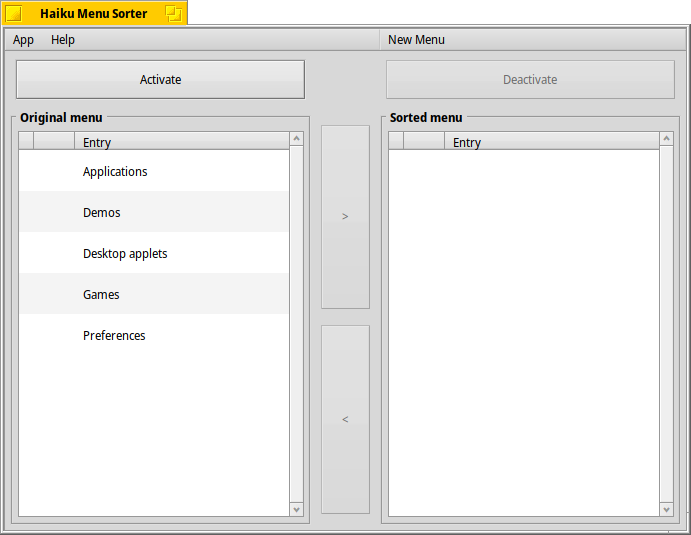Click the title bar zoom icon

[x=174, y=14]
